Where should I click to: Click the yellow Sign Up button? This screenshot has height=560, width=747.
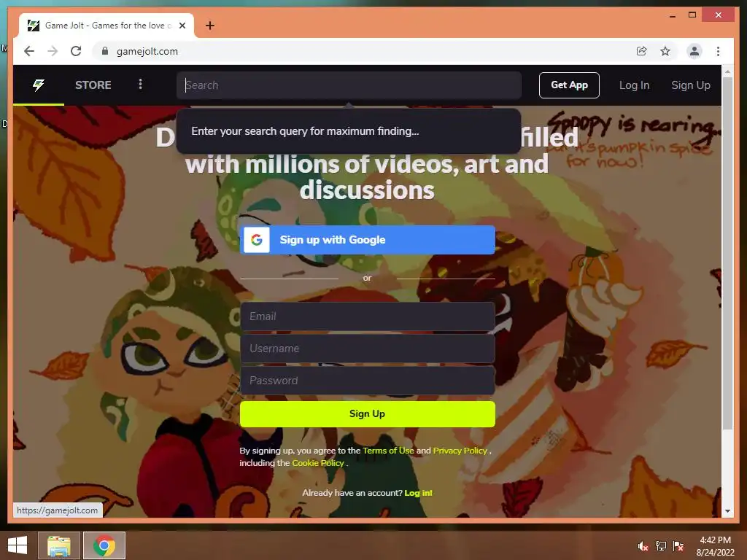tap(368, 414)
